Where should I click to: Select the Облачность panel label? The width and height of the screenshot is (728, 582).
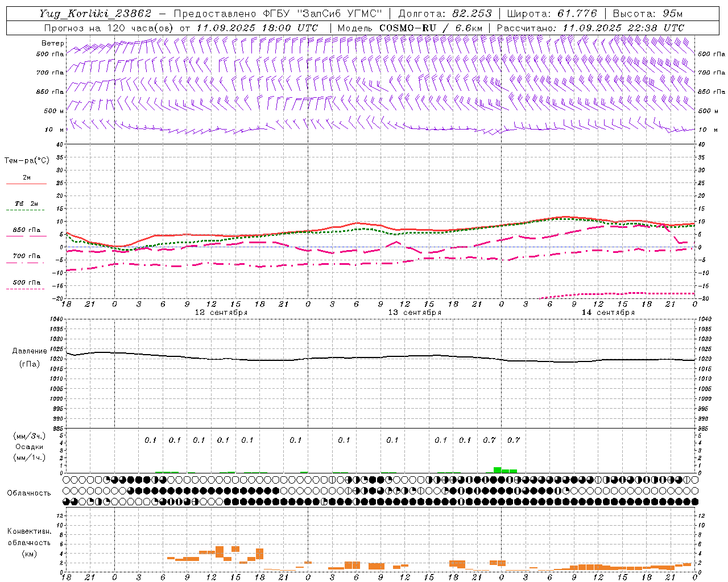click(x=29, y=493)
